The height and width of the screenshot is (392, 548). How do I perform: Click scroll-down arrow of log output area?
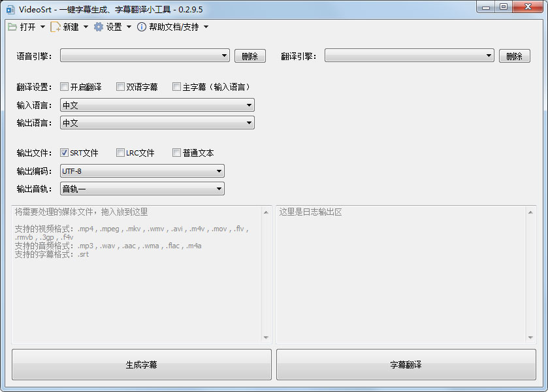coord(530,338)
